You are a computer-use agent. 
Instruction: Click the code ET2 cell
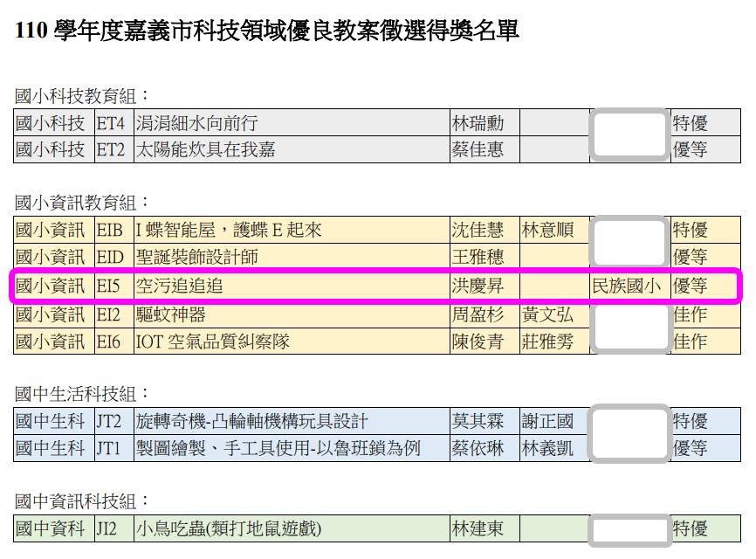coord(111,150)
